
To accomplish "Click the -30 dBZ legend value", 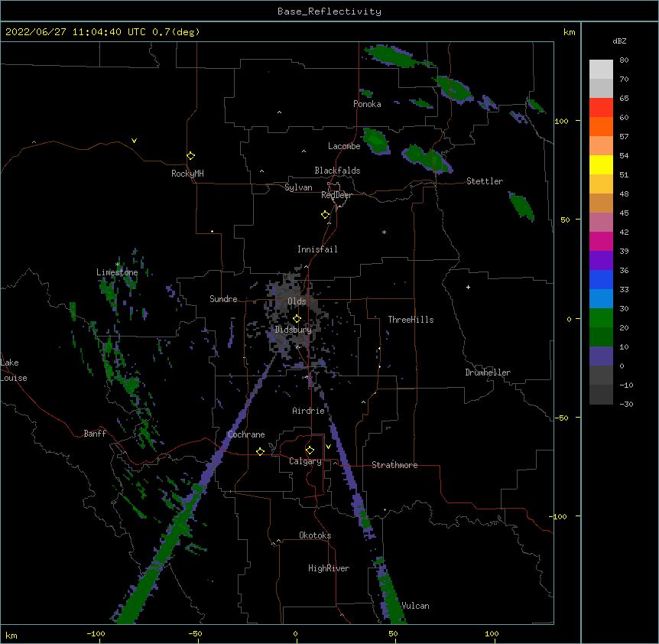I will tap(626, 405).
